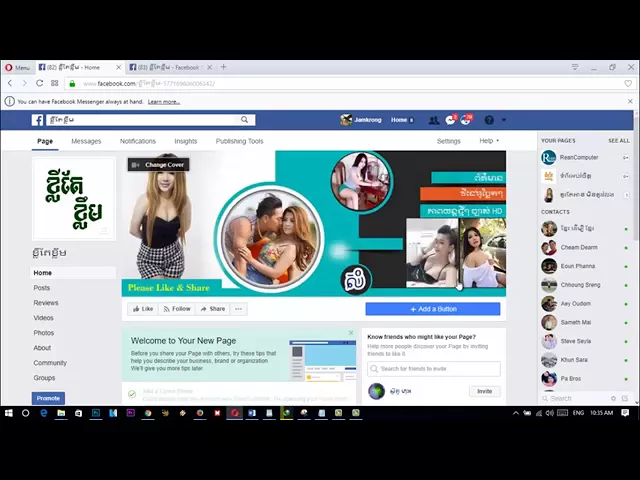640x480 pixels.
Task: Click the browser forward arrow
Action: (24, 83)
